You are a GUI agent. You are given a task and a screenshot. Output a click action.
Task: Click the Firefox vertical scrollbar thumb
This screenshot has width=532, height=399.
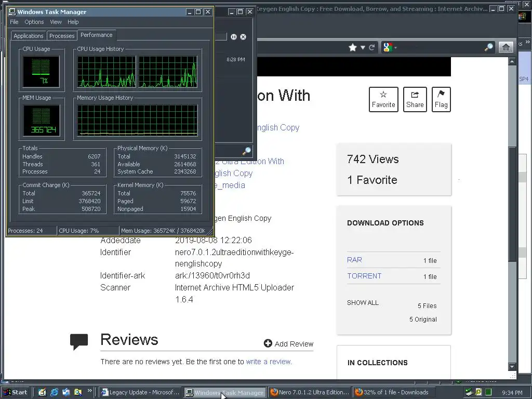[x=512, y=204]
